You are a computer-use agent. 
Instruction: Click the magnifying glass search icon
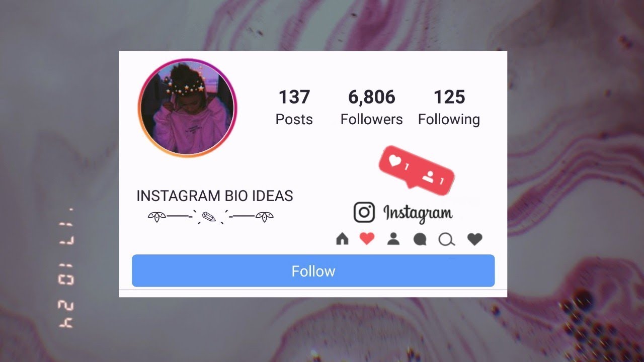click(x=447, y=240)
